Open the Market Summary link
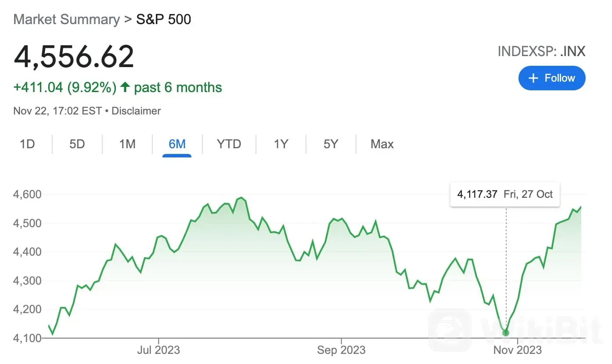Image resolution: width=612 pixels, height=364 pixels. click(66, 19)
